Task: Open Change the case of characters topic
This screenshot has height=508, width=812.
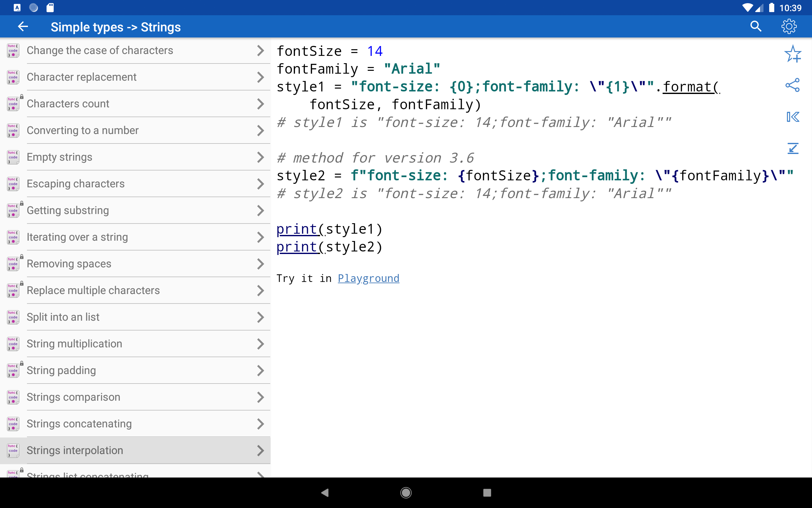Action: (x=135, y=50)
